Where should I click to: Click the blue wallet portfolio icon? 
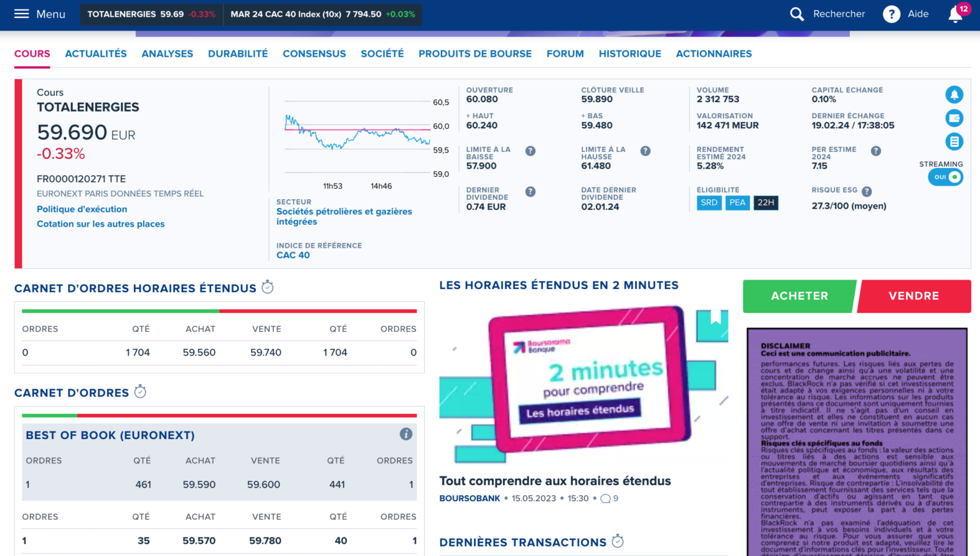(x=954, y=118)
